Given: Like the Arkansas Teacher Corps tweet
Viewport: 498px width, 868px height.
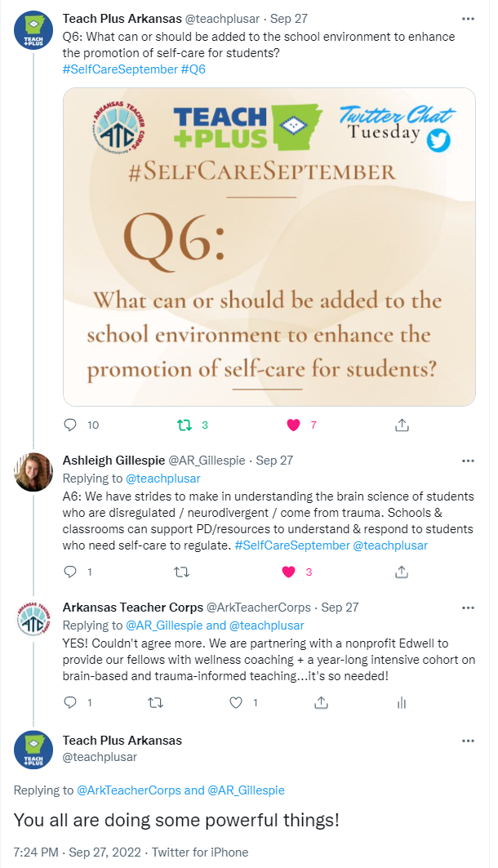Looking at the screenshot, I should (237, 702).
